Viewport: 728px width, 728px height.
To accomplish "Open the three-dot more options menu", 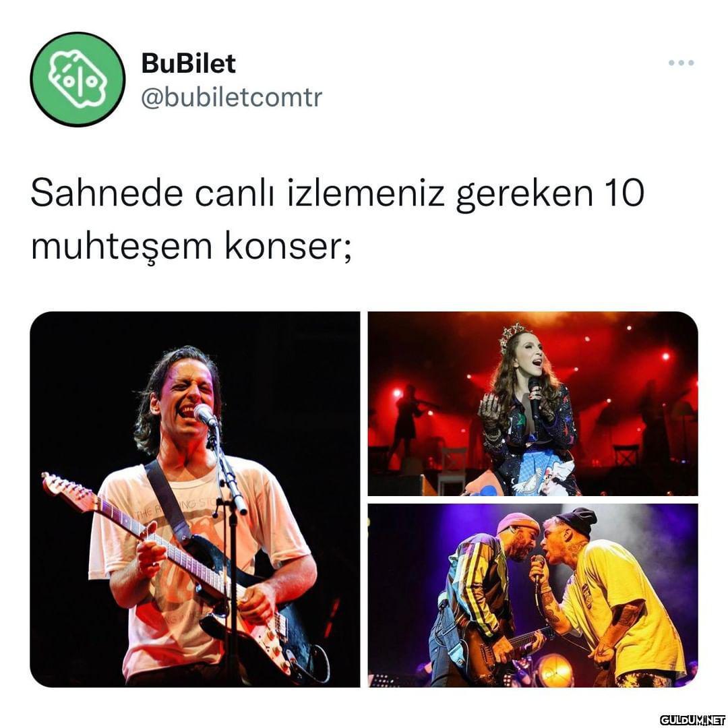I will pos(681,63).
